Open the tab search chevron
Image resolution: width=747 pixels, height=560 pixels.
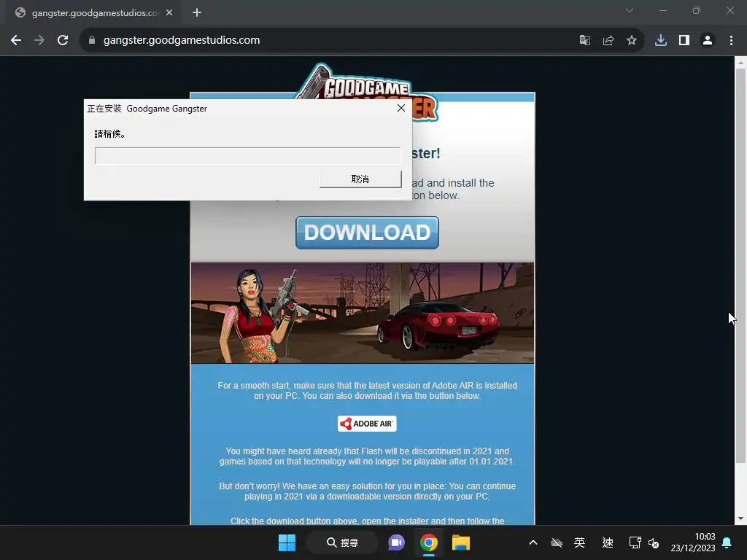coord(630,10)
